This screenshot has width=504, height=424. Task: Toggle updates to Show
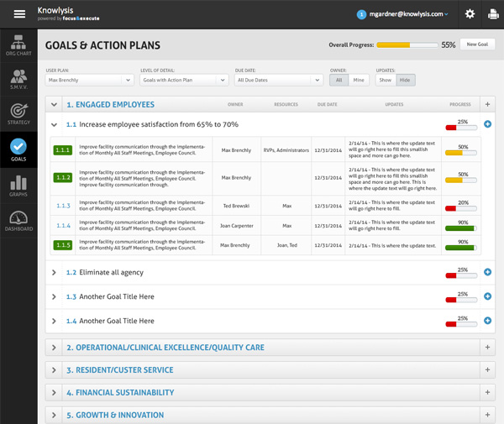(385, 80)
